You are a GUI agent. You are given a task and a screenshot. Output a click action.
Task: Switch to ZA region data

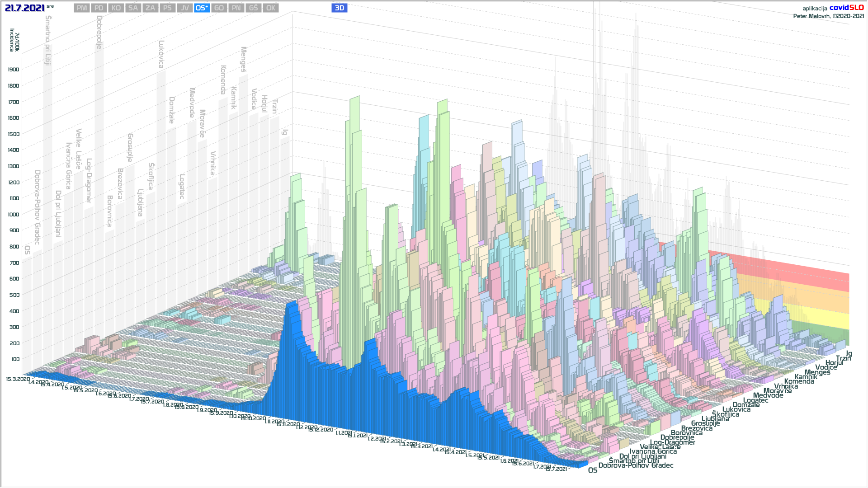click(x=150, y=8)
